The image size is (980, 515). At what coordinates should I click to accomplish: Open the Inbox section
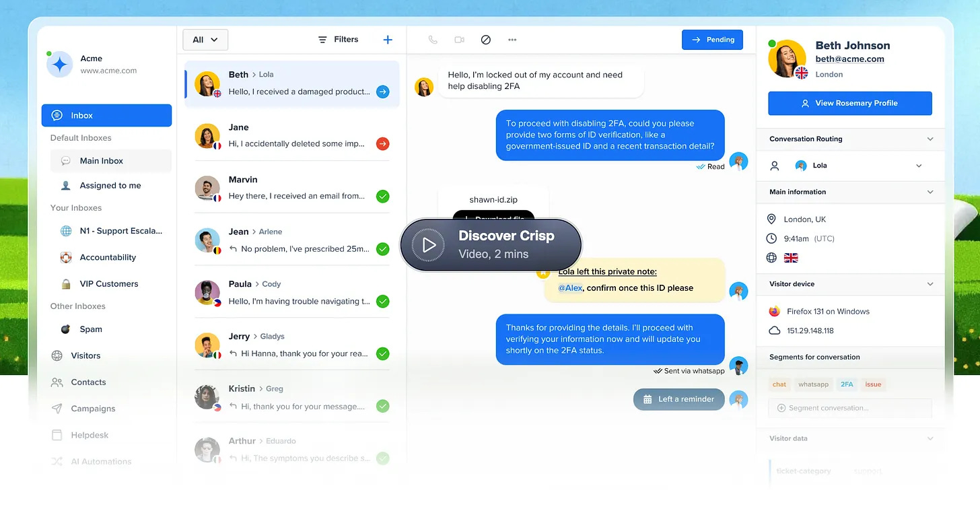coord(106,115)
